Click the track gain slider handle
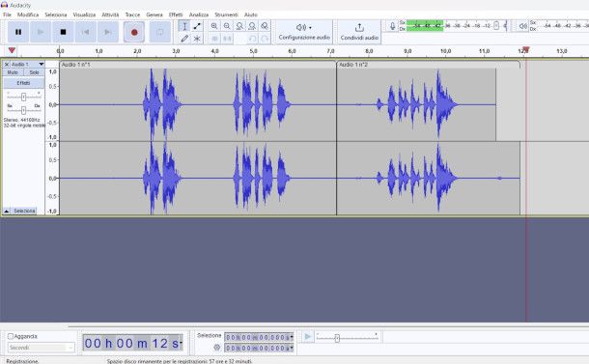This screenshot has width=589, height=364. (x=23, y=98)
